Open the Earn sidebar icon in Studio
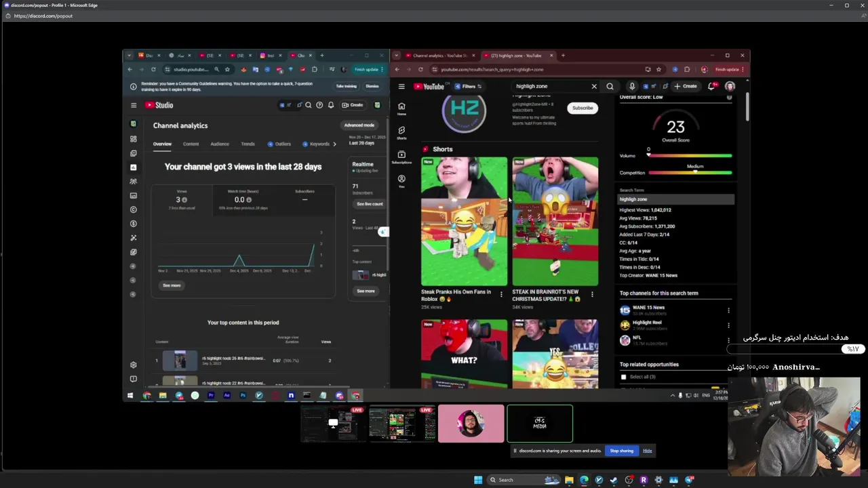This screenshot has height=488, width=868. point(134,224)
